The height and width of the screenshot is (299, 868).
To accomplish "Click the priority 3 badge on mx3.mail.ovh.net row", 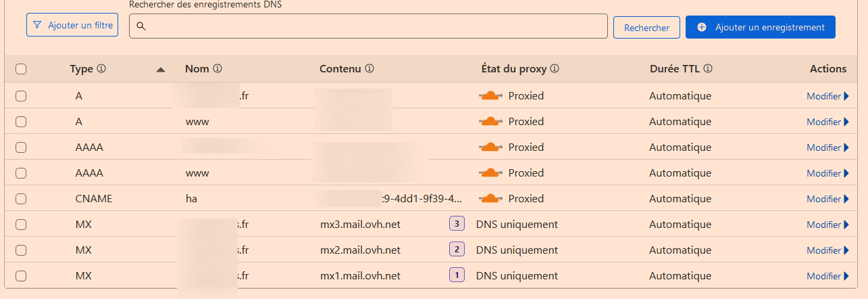I will pos(457,224).
